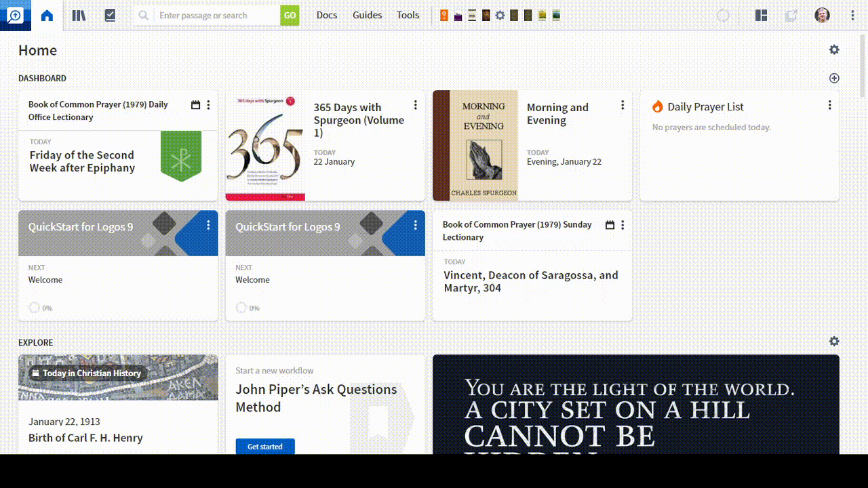
Task: Open the options menu on Morning and Evening card
Action: click(623, 105)
